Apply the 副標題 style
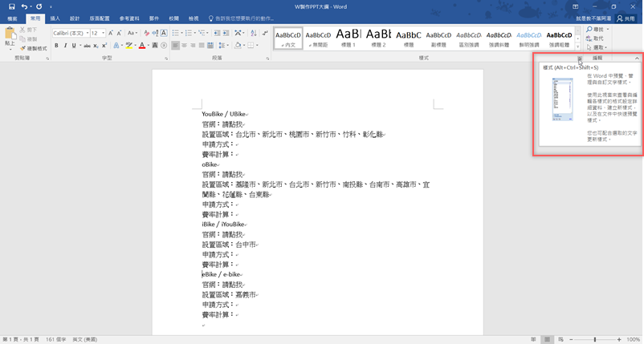Screen dimensions: 644x344 438,38
